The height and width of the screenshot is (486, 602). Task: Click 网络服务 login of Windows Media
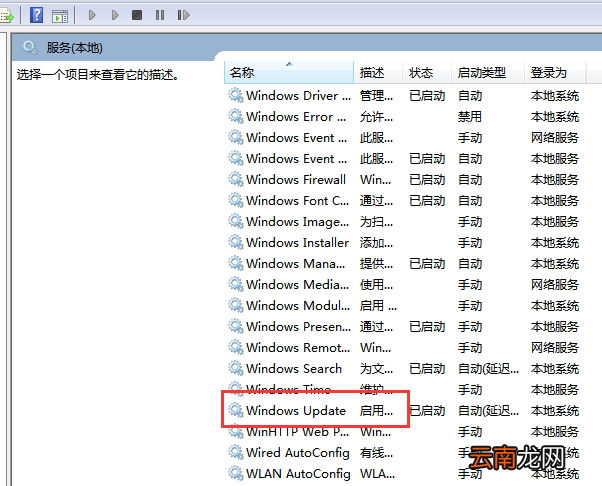555,284
